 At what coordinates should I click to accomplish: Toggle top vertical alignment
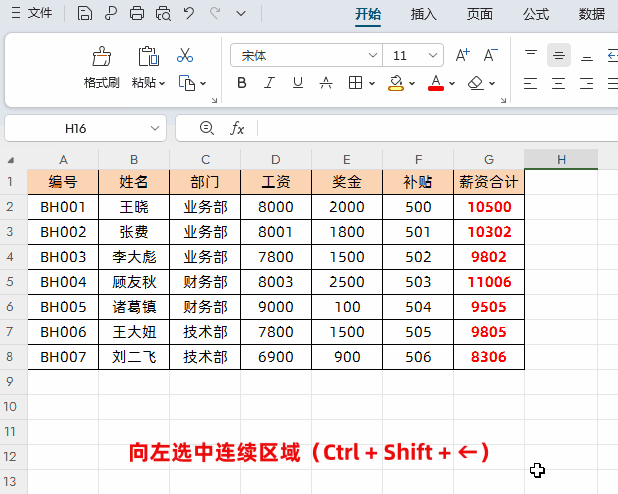click(531, 56)
